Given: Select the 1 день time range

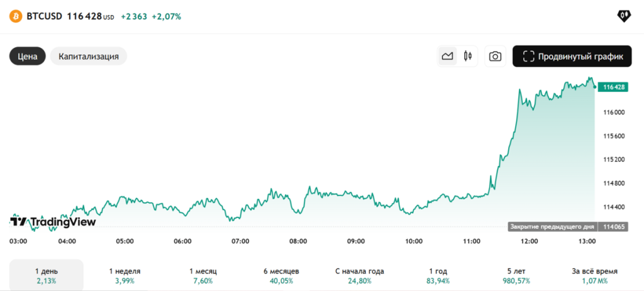Looking at the screenshot, I should [45, 275].
